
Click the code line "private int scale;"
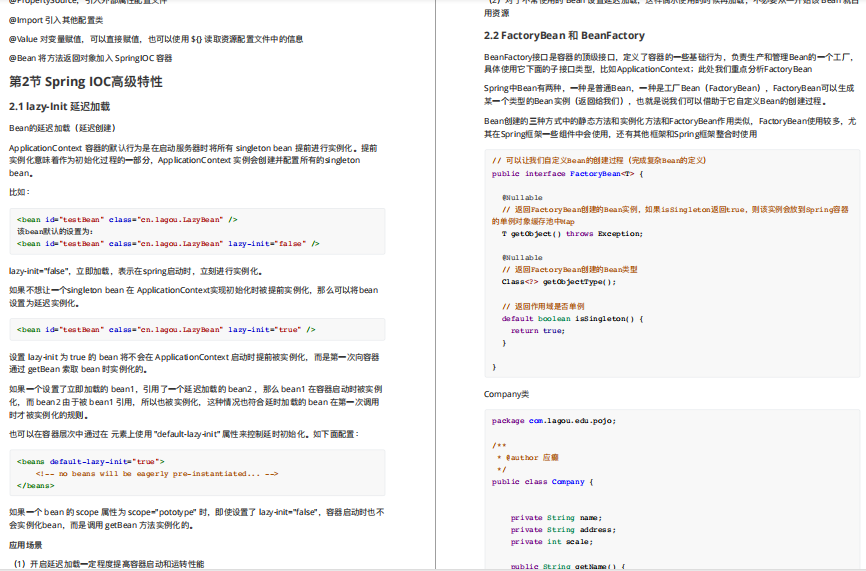[x=552, y=542]
